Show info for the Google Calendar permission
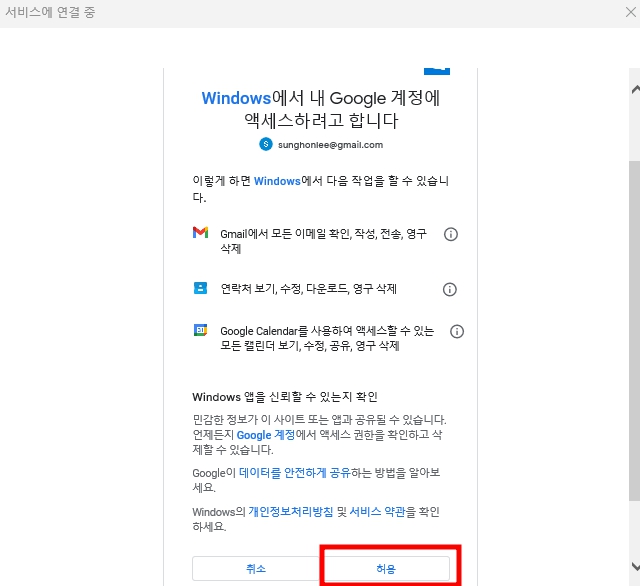 point(457,331)
